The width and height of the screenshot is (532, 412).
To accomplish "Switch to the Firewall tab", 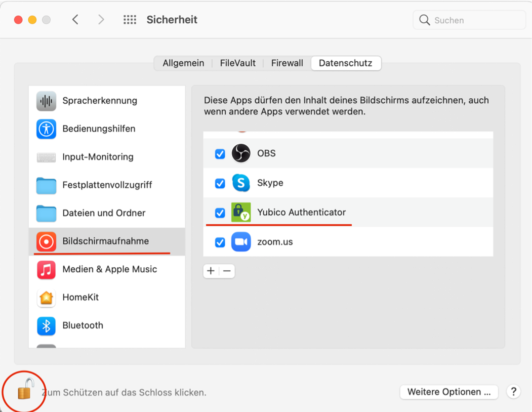I will pyautogui.click(x=287, y=63).
